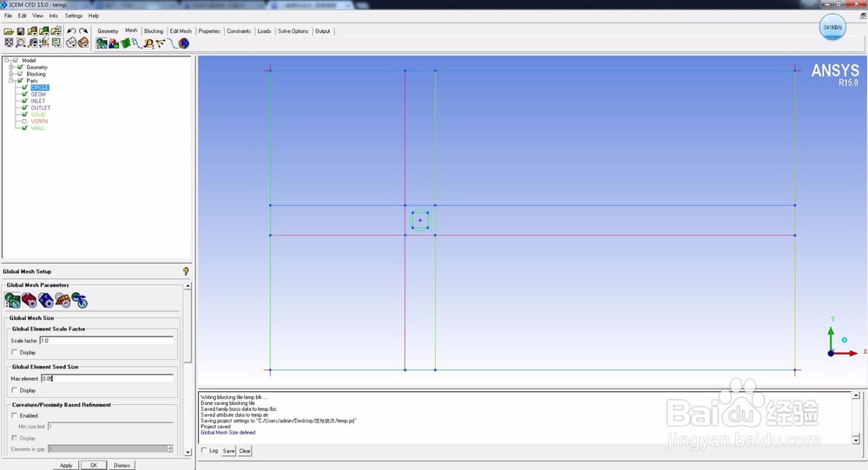
Task: Click the Dismiss button
Action: tap(122, 465)
